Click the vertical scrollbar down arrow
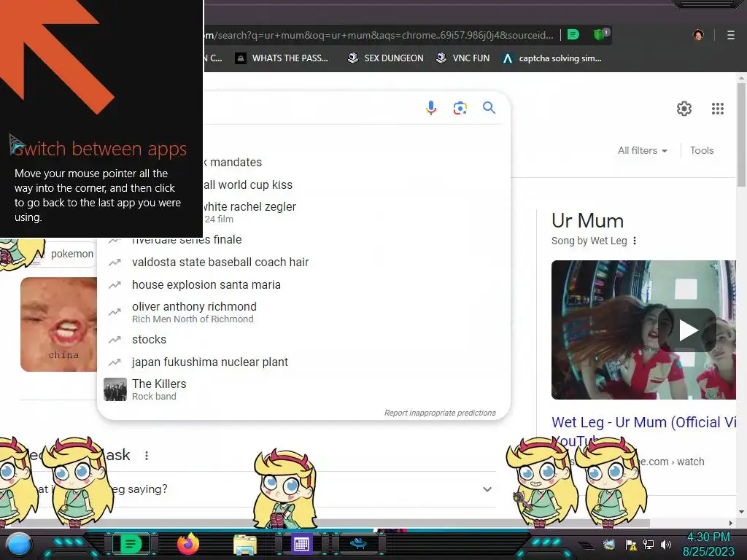The height and width of the screenshot is (560, 747). coord(741,513)
